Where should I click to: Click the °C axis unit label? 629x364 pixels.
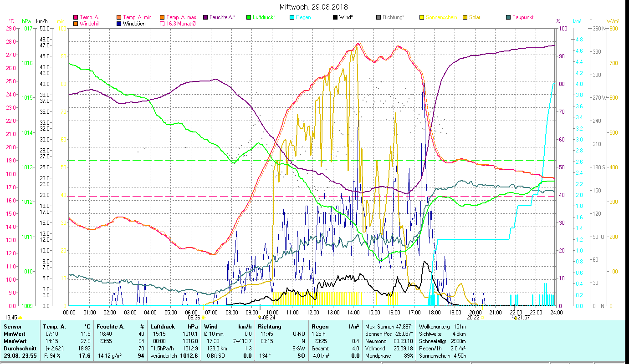[x=11, y=21]
